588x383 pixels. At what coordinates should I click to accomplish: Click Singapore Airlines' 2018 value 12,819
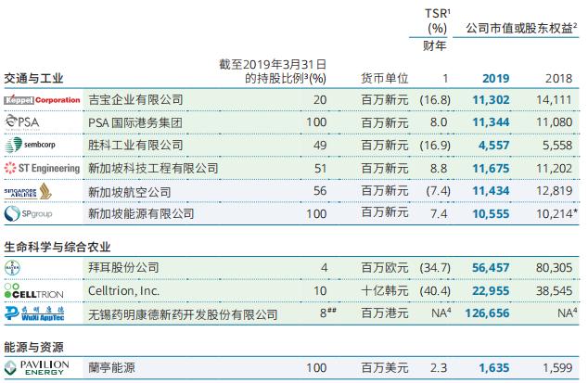click(555, 191)
